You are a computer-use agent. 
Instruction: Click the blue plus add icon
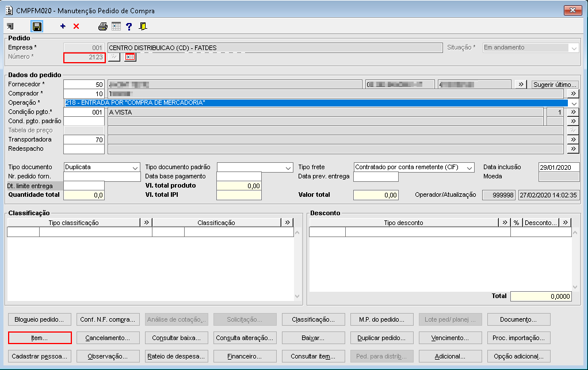pos(63,26)
